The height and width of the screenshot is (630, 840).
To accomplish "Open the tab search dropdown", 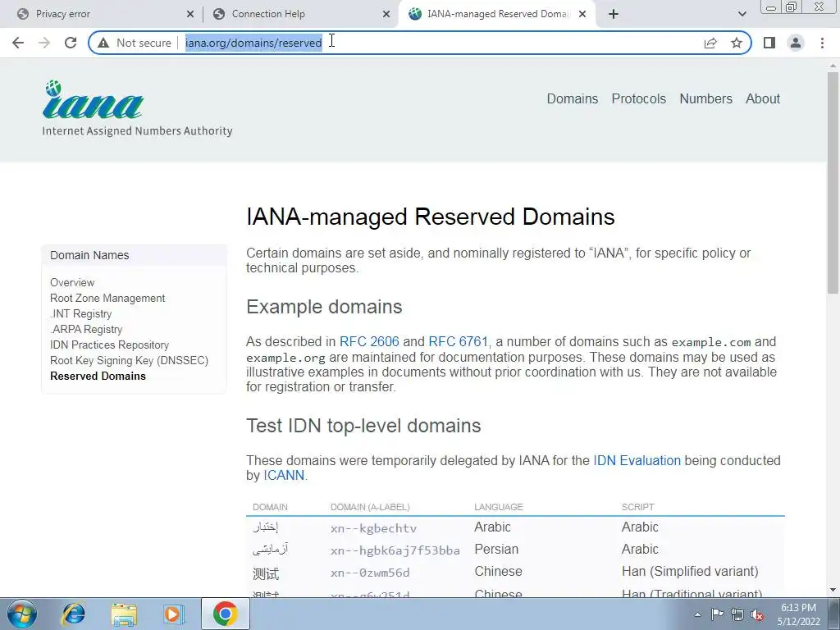I will [x=742, y=15].
